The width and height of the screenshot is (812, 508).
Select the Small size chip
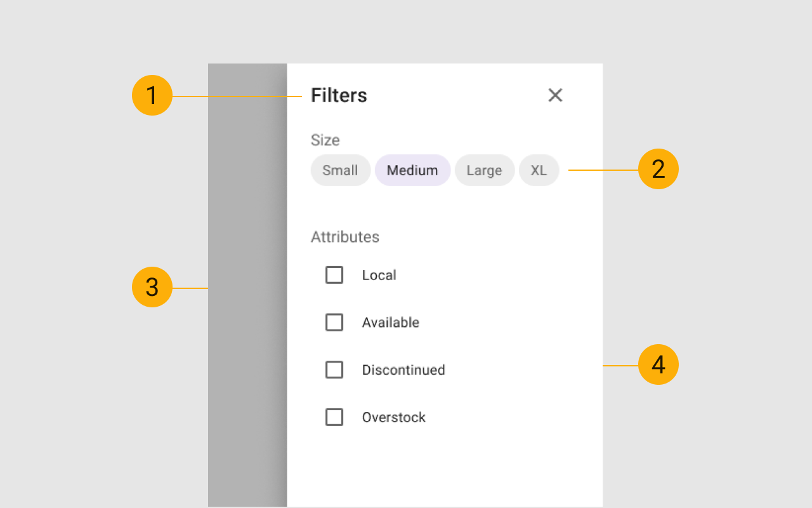pos(340,170)
